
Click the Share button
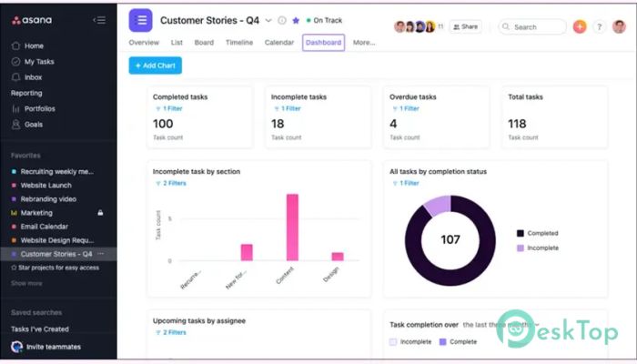(x=466, y=26)
